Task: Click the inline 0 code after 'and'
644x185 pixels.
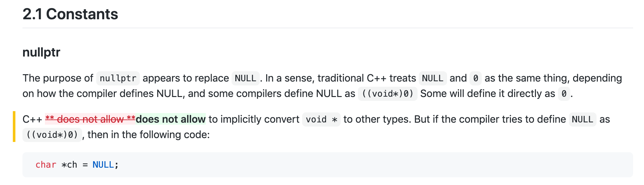Action: [476, 78]
